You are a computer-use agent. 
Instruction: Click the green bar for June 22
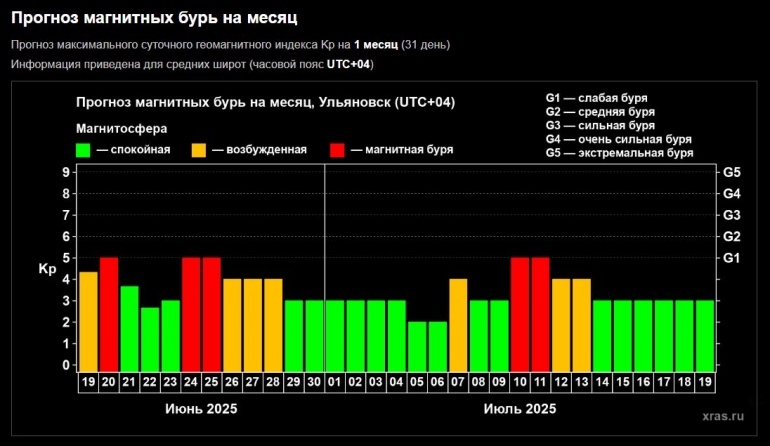(x=150, y=338)
